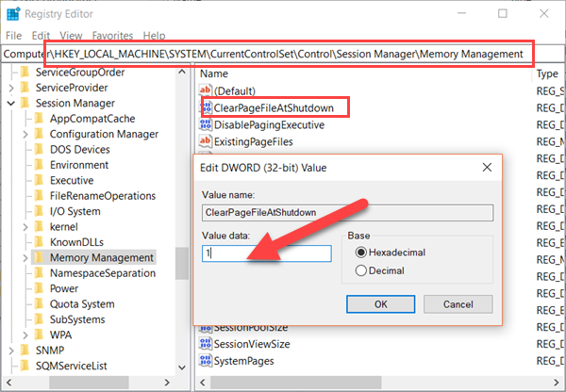Collapse the Session Manager tree node

click(x=9, y=103)
